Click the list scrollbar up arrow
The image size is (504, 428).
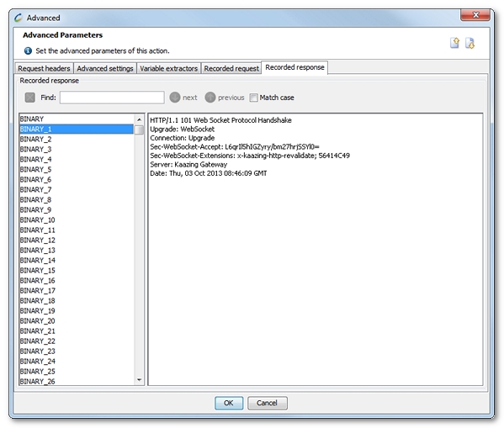[x=139, y=119]
